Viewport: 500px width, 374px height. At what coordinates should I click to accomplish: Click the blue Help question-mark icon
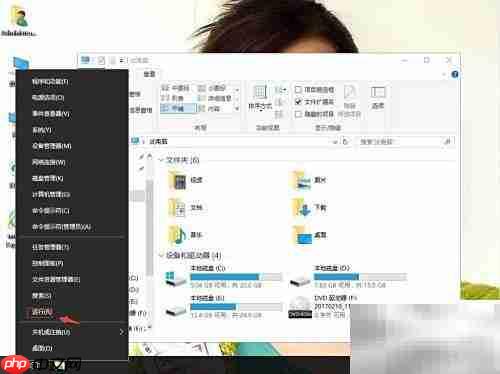455,74
